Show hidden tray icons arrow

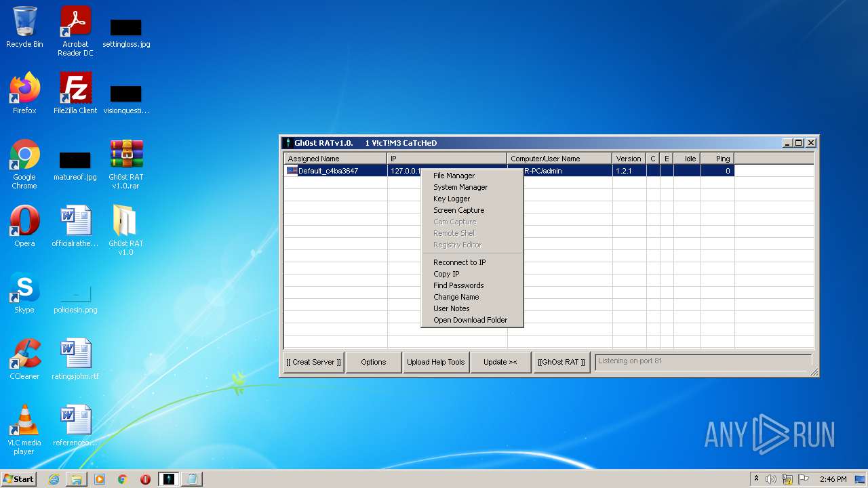(757, 479)
